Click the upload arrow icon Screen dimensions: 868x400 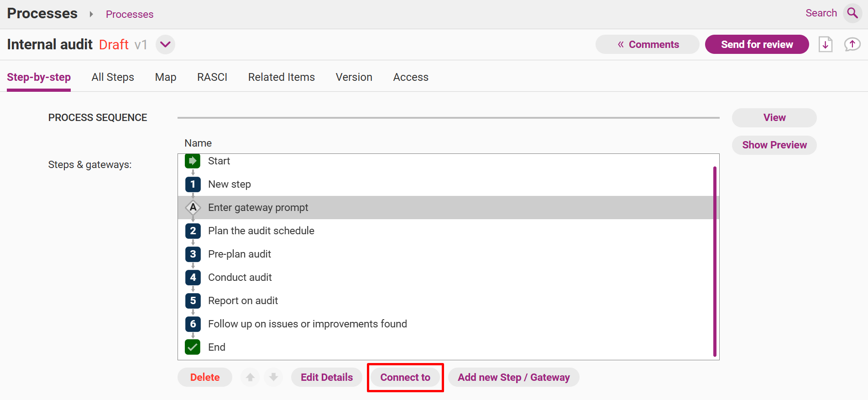[852, 44]
